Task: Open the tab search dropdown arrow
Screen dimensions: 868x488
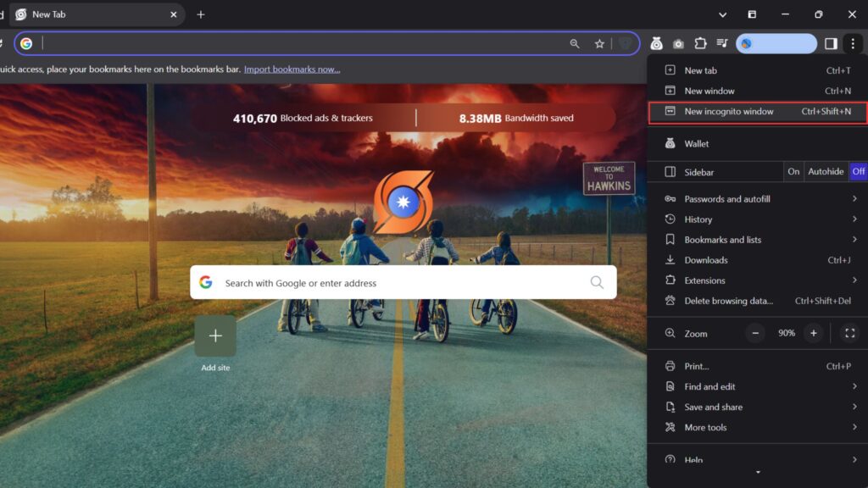Action: point(722,14)
